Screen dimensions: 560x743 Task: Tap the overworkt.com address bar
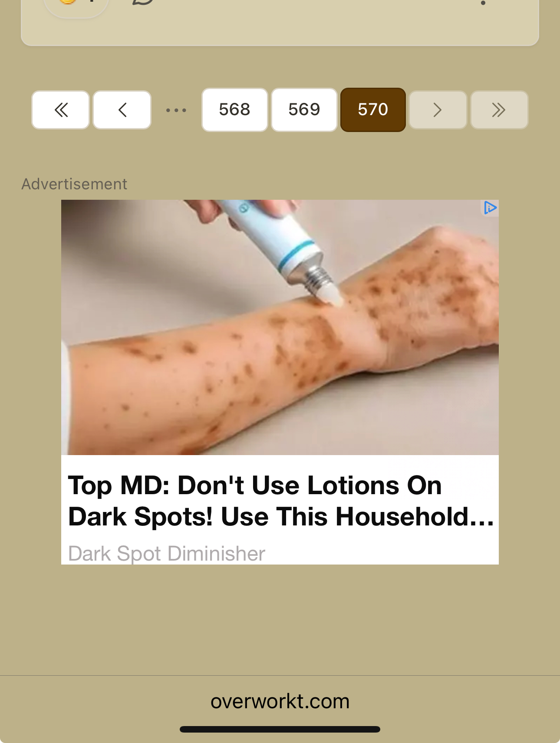click(280, 701)
